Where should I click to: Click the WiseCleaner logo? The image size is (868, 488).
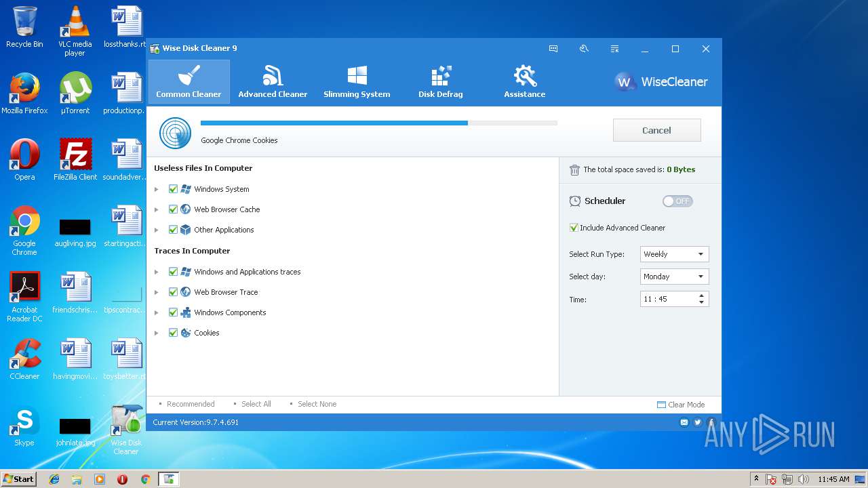tap(661, 82)
